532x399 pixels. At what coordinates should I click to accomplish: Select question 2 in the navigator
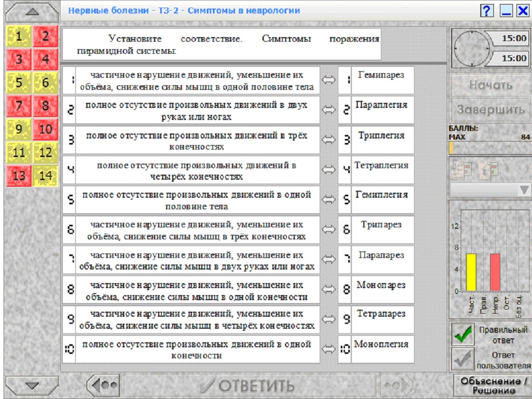46,36
